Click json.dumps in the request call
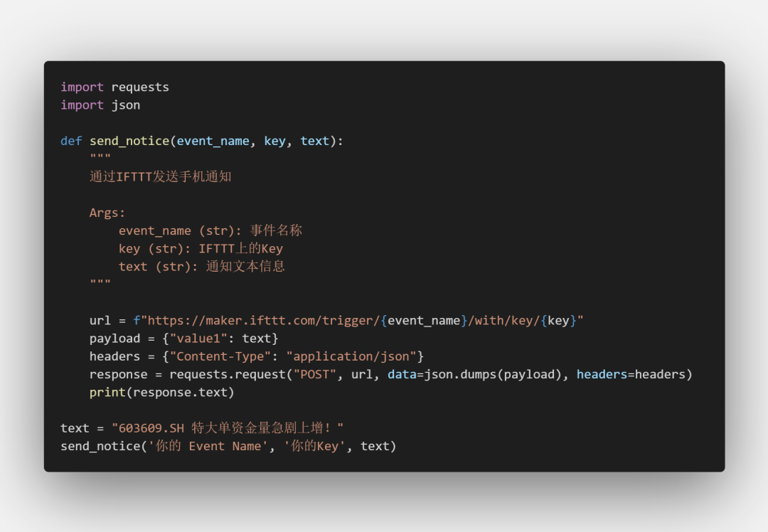The image size is (768, 532). [460, 374]
